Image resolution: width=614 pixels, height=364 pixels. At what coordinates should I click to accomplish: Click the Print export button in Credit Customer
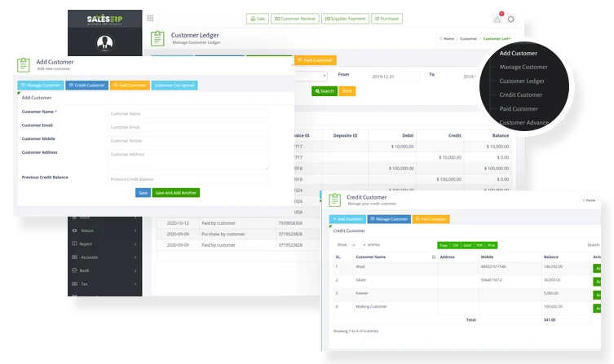492,245
